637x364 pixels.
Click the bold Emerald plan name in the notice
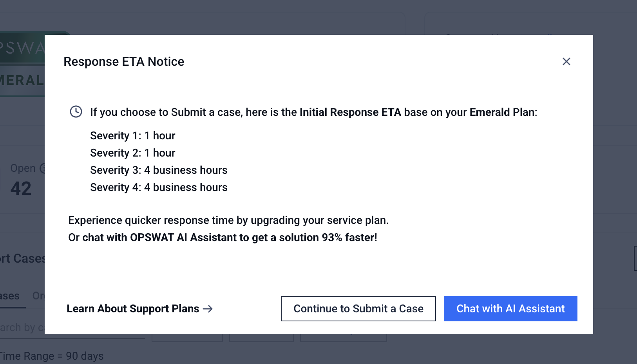click(489, 112)
